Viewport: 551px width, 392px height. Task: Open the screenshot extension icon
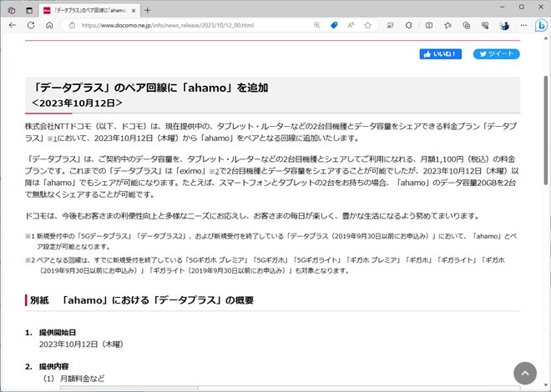390,25
